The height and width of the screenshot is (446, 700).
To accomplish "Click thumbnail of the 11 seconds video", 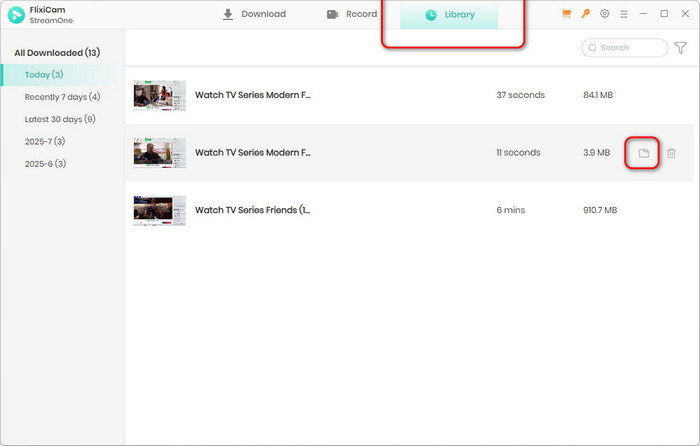I will tap(159, 153).
